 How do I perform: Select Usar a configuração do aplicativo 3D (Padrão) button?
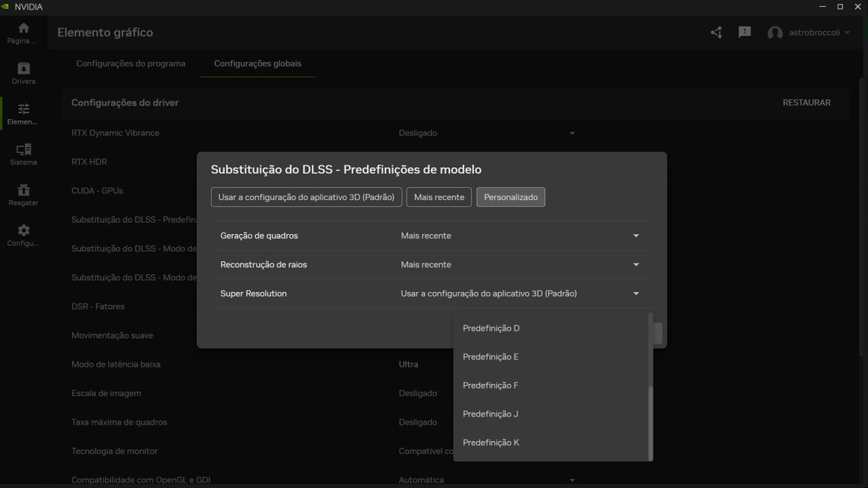307,197
